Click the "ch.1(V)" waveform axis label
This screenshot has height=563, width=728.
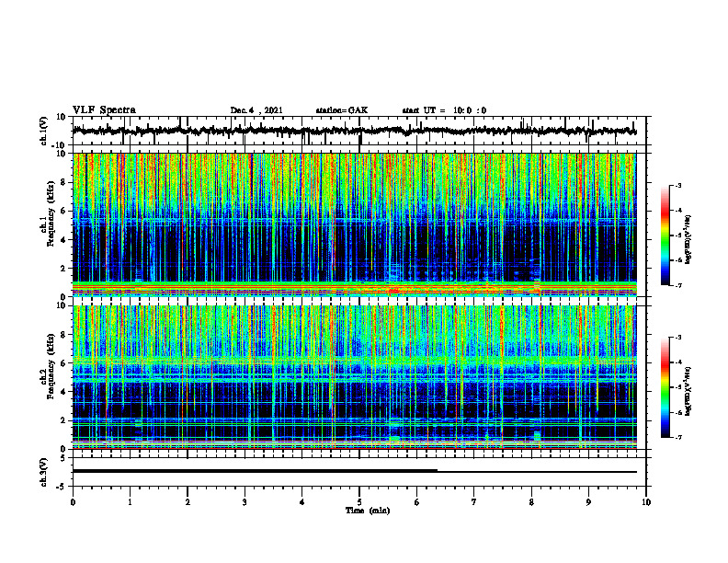click(x=44, y=131)
